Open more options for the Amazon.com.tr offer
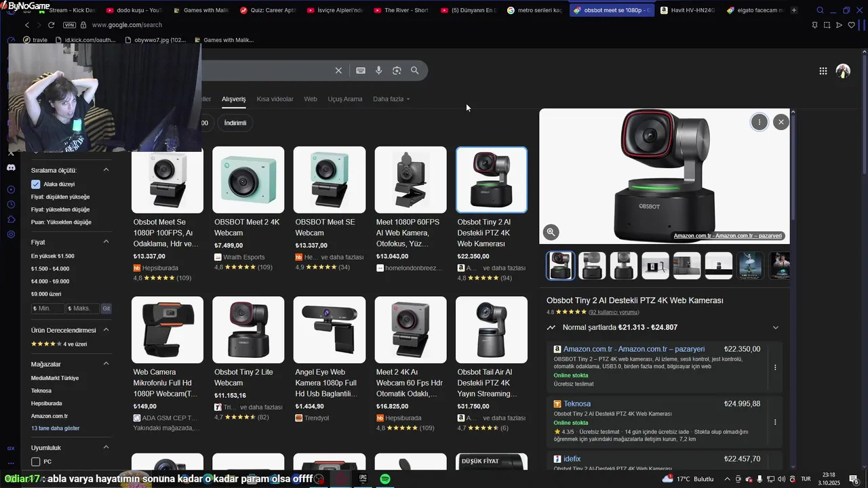This screenshot has width=868, height=488. pyautogui.click(x=775, y=367)
